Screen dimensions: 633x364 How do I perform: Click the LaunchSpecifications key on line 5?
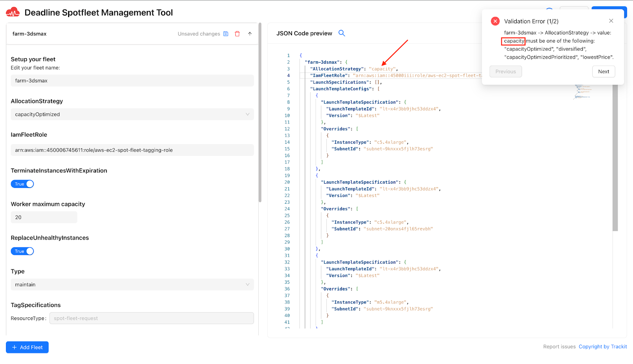click(340, 82)
